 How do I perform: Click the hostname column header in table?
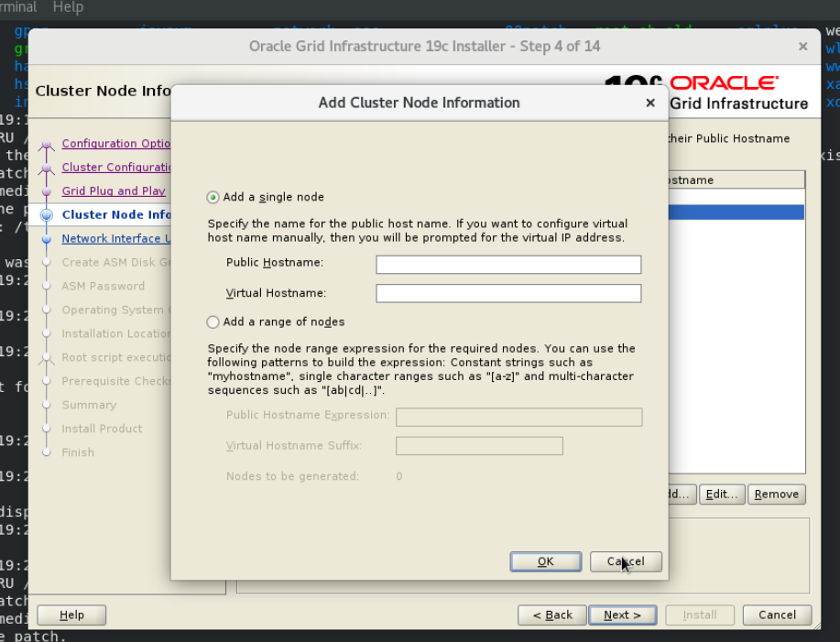tap(736, 180)
